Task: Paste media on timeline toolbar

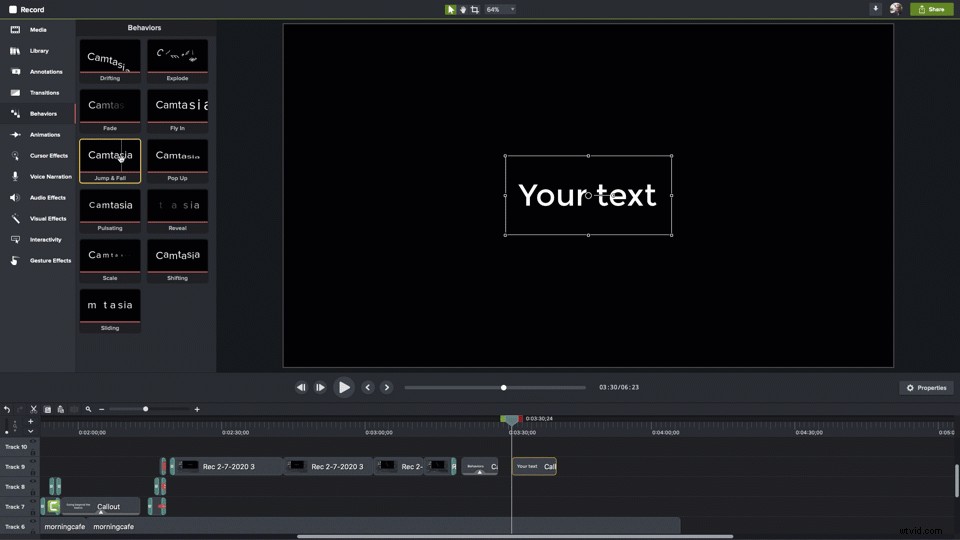Action: pyautogui.click(x=61, y=409)
